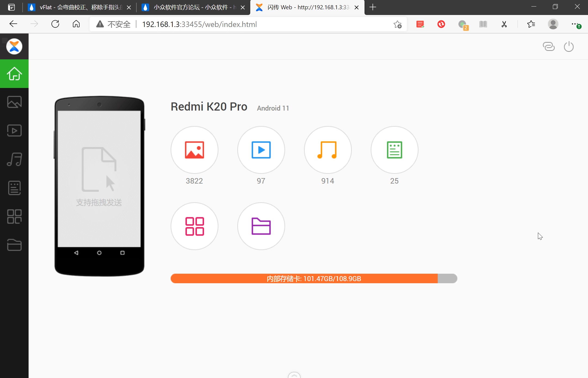Open the Documents sidebar icon
This screenshot has height=378, width=588.
[x=14, y=188]
